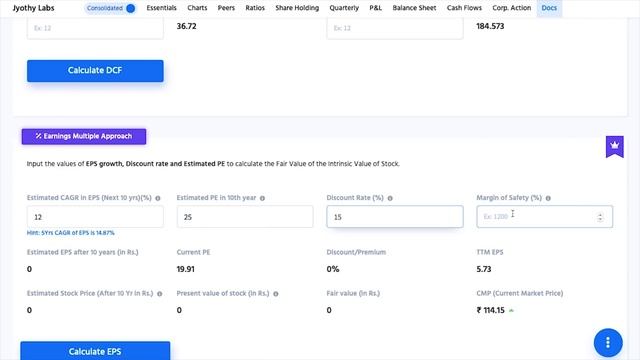Open the Share Holding tab
This screenshot has width=640, height=360.
297,8
